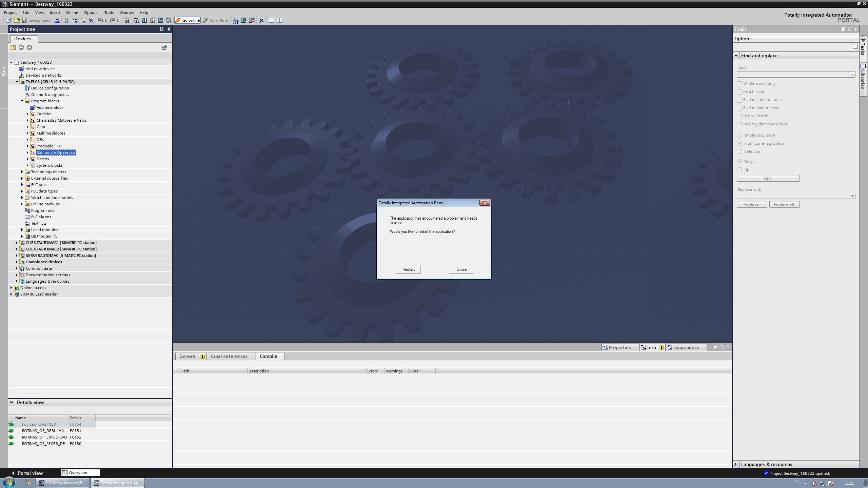The height and width of the screenshot is (488, 868).
Task: Click the Open project toolbar icon
Action: point(17,20)
